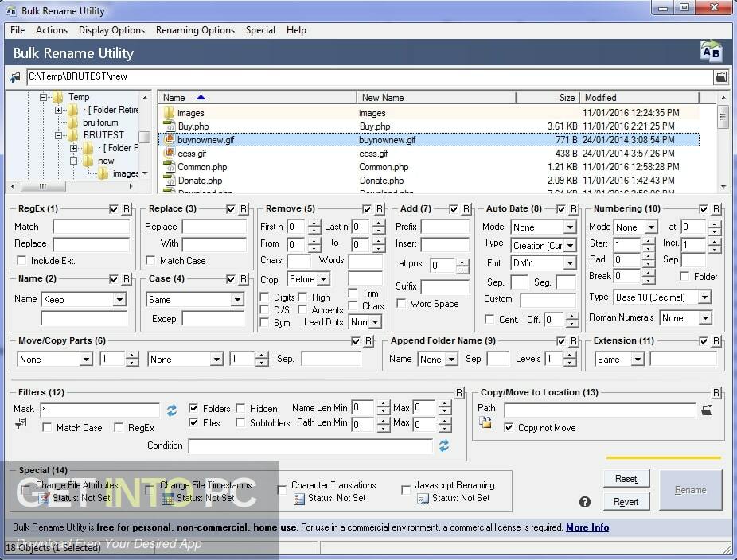The width and height of the screenshot is (737, 560).
Task: Toggle the Digits checkbox in Remove
Action: pos(264,297)
